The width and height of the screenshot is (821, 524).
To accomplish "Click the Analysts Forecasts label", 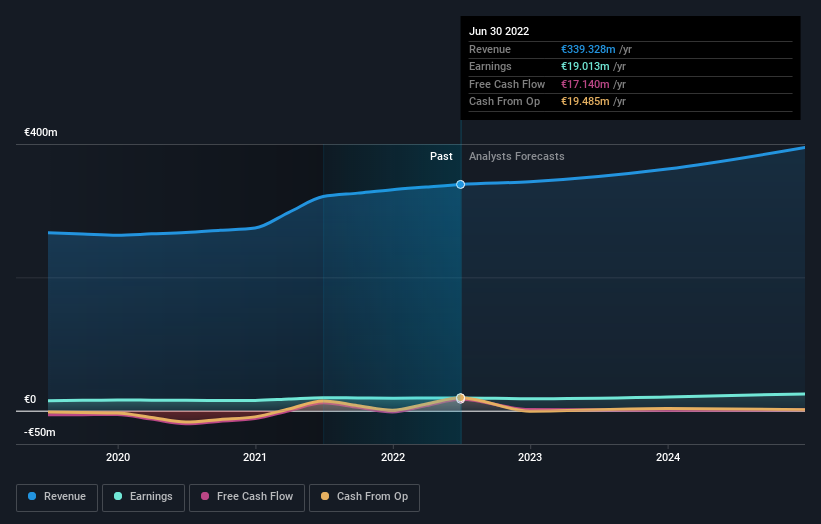I will pyautogui.click(x=516, y=156).
